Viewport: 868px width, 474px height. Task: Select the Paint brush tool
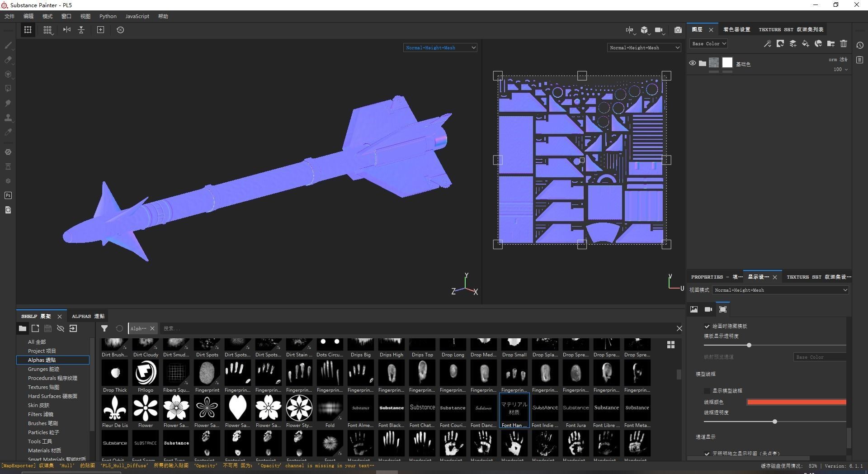pos(8,45)
